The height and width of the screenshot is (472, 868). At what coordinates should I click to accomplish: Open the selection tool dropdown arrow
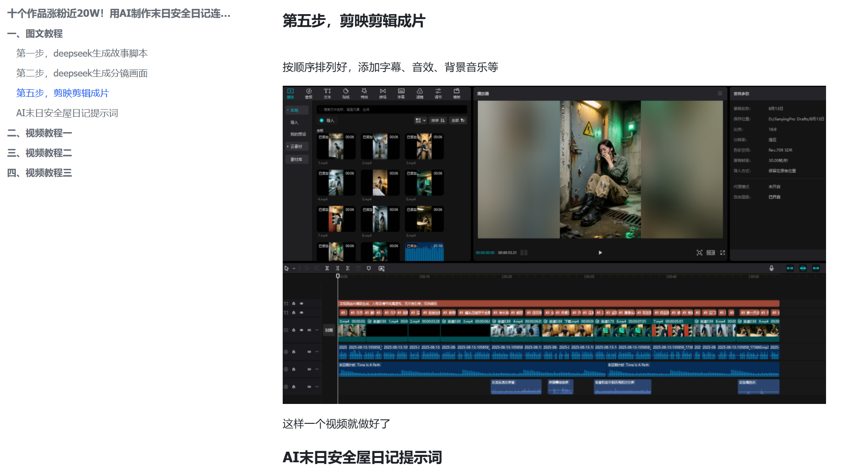click(293, 269)
